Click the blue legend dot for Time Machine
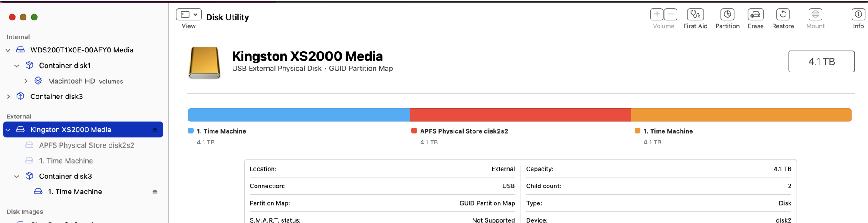The height and width of the screenshot is (223, 868). (x=191, y=131)
